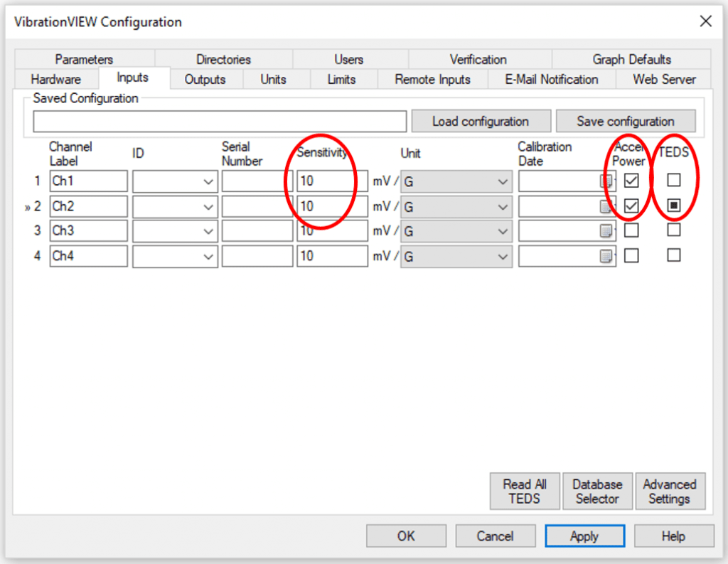Viewport: 728px width, 564px height.
Task: Toggle TEDS checkbox for channel 2
Action: coord(674,206)
